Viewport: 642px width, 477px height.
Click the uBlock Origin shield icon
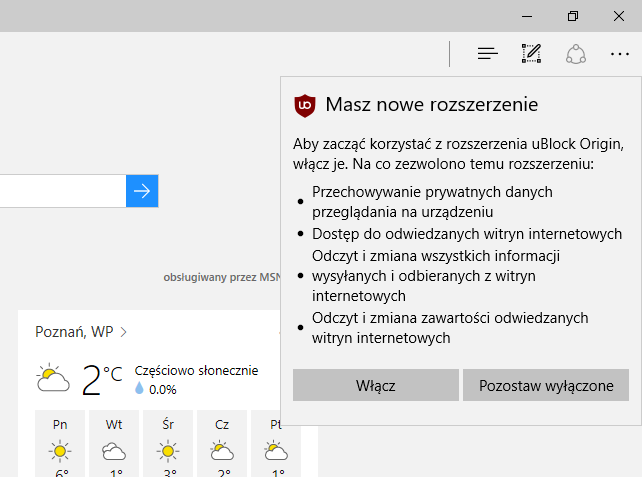305,106
